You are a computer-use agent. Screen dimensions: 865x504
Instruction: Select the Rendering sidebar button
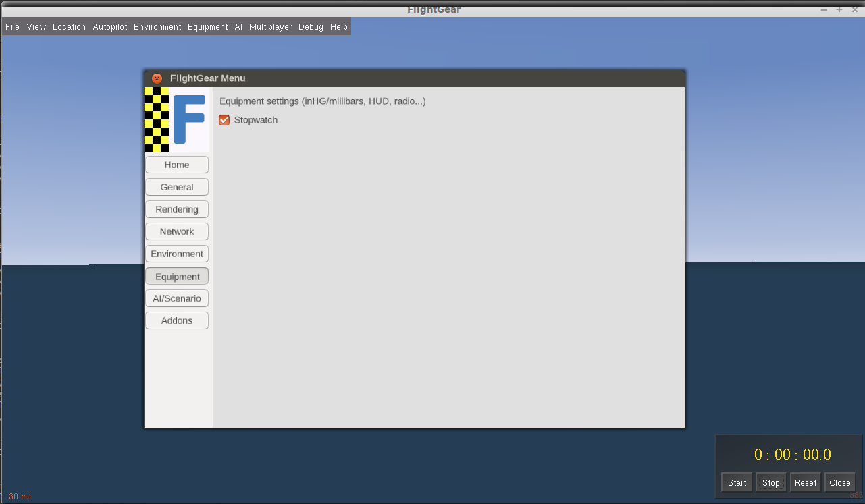pyautogui.click(x=177, y=209)
